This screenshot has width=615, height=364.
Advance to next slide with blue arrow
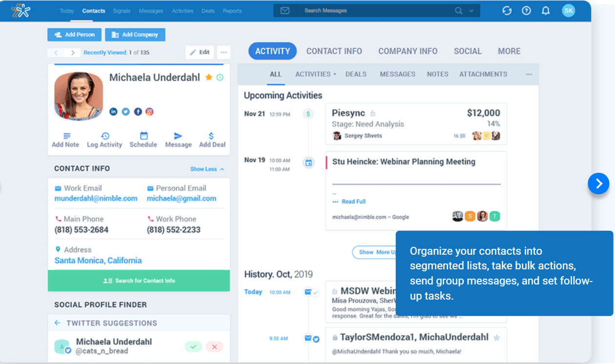pos(599,183)
